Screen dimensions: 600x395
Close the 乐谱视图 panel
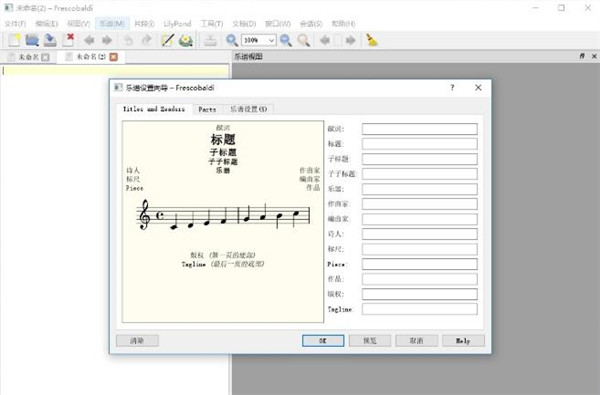[594, 56]
